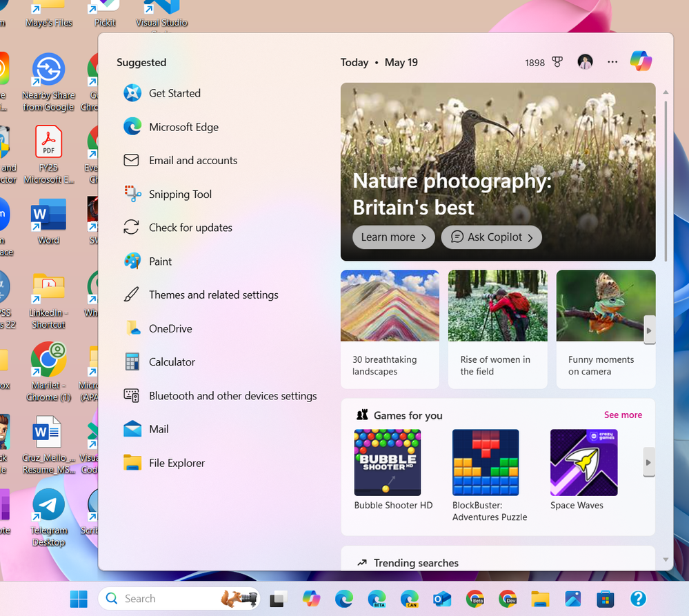Screen dimensions: 689x616
Task: Open Microsoft Edge on taskbar
Action: pos(343,599)
